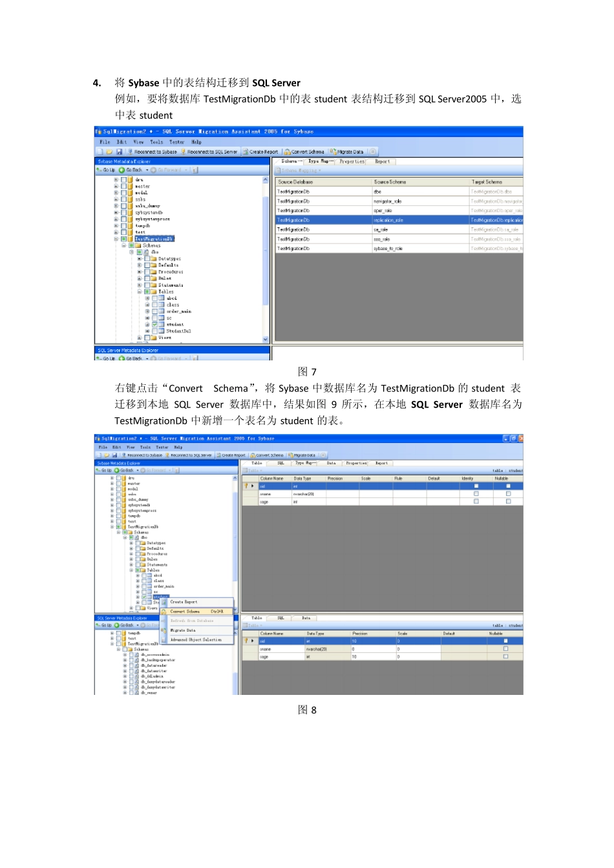This screenshot has height=868, width=614.
Task: Click Create Report toolbar button in Figure 7
Action: [260, 152]
